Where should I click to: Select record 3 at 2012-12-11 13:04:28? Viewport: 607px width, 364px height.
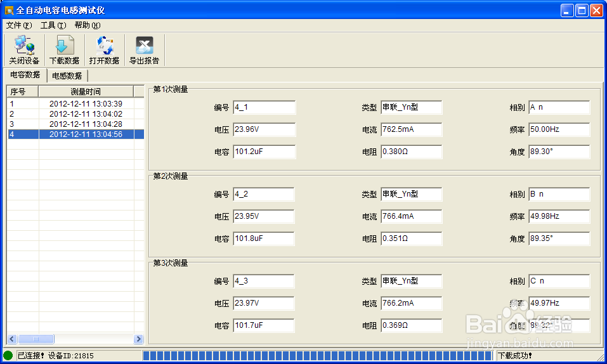[75, 124]
